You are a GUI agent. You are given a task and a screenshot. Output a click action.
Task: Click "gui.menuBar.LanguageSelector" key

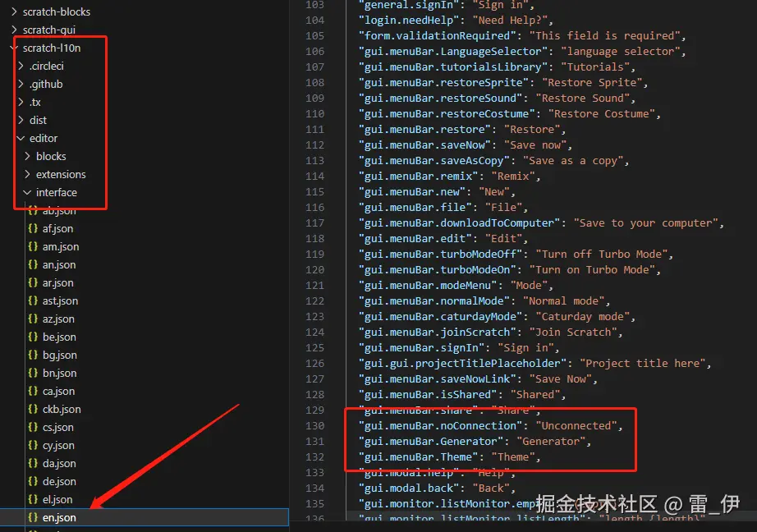click(453, 51)
